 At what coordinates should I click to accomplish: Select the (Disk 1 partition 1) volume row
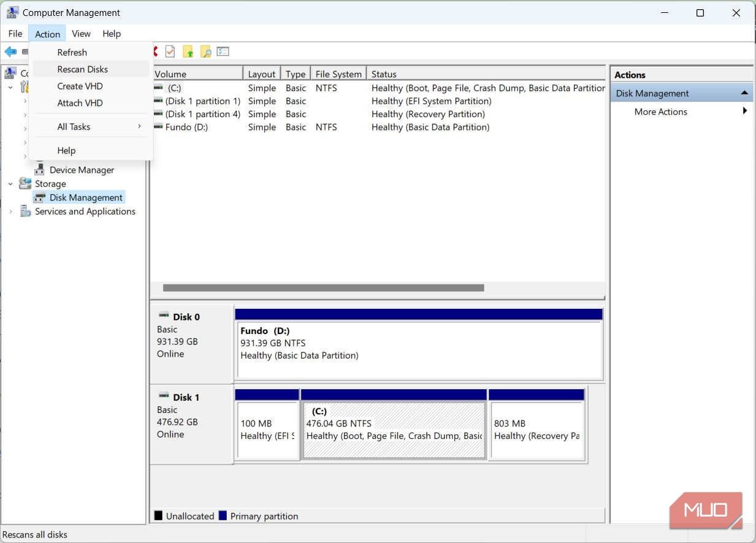pos(378,101)
